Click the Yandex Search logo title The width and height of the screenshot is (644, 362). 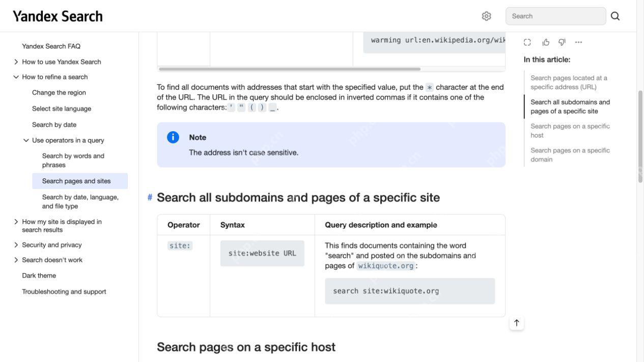click(58, 16)
